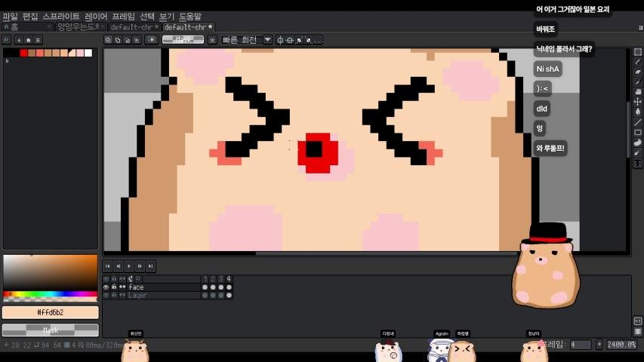Click the background Mask color box
Screen dimensions: 644x362
51,330
